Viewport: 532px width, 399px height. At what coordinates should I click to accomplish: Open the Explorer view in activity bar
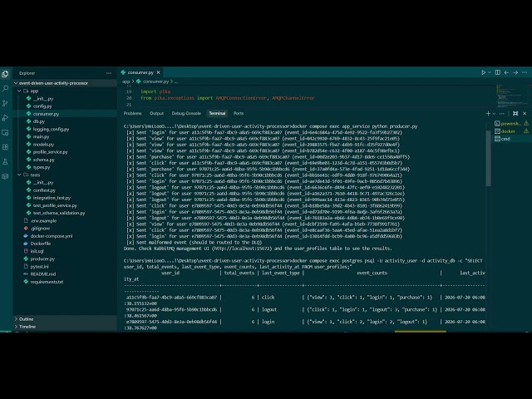(5, 74)
